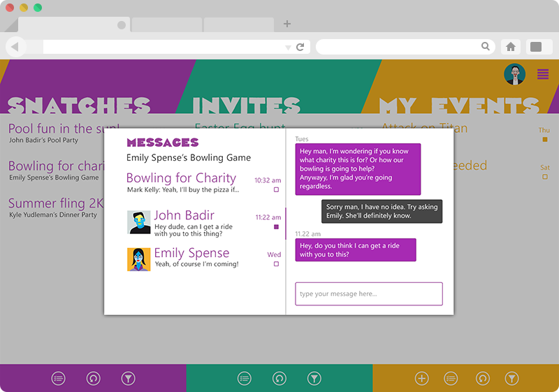Click the filter icon in the purple Snatches footer
The image size is (559, 392).
[x=128, y=379]
